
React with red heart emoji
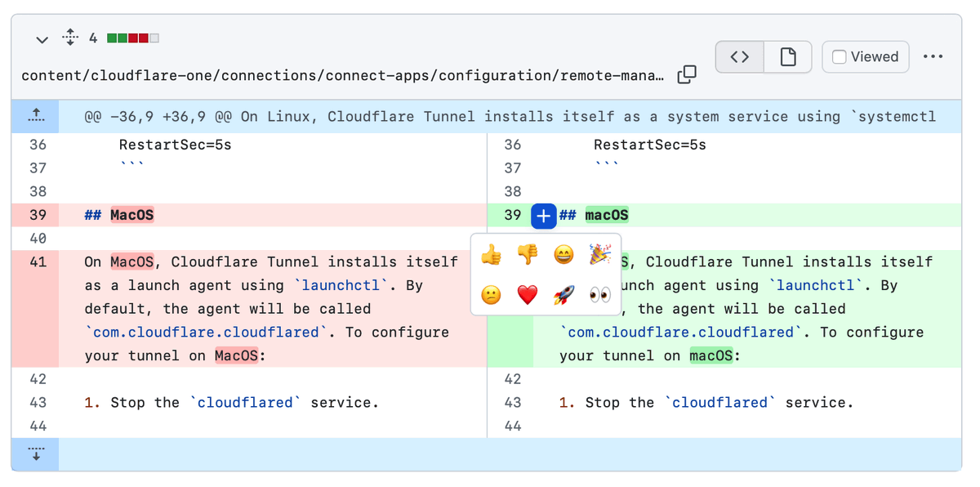(x=528, y=294)
